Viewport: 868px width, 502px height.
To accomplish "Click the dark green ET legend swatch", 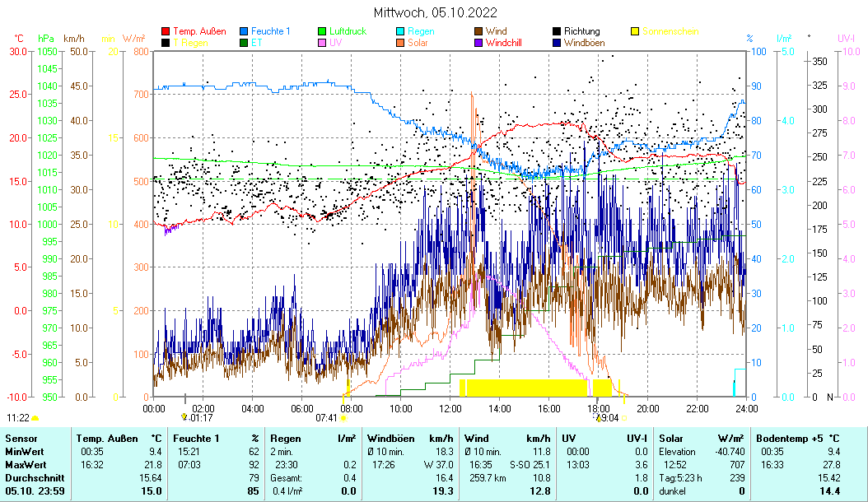I will coord(244,43).
